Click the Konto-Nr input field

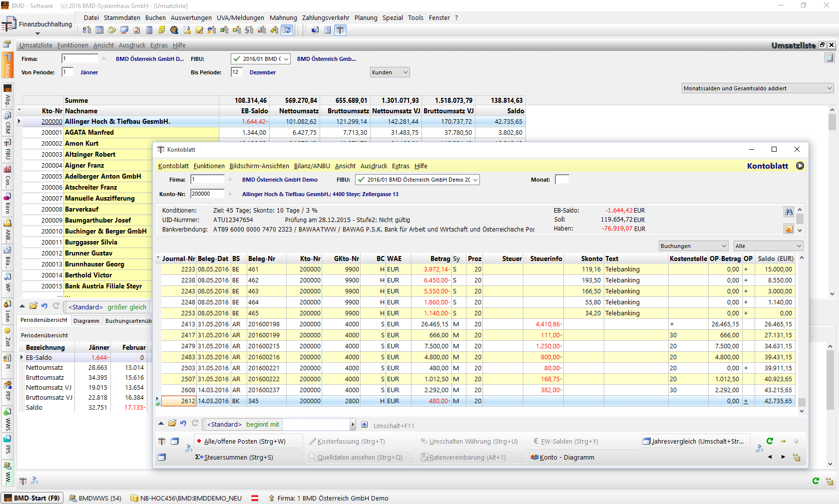pyautogui.click(x=207, y=194)
